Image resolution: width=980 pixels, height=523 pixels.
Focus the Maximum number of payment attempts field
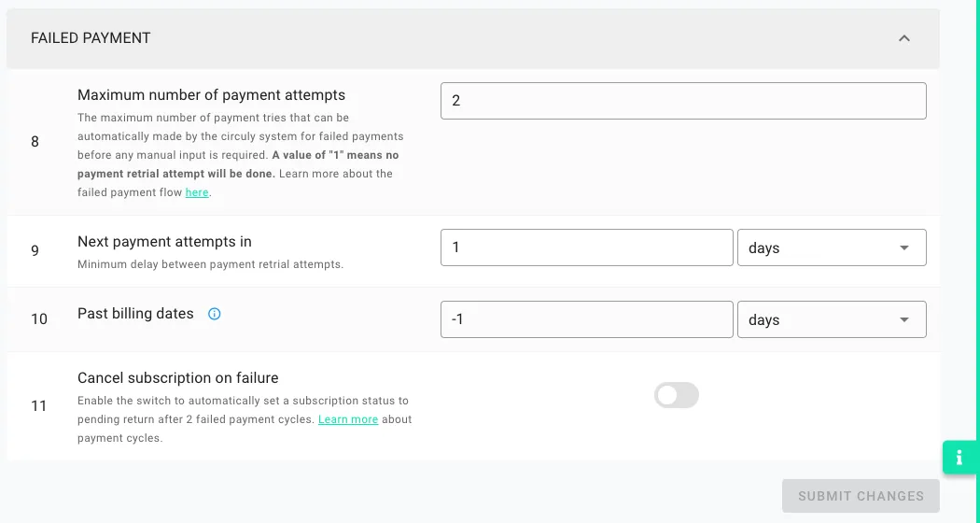[x=683, y=101]
